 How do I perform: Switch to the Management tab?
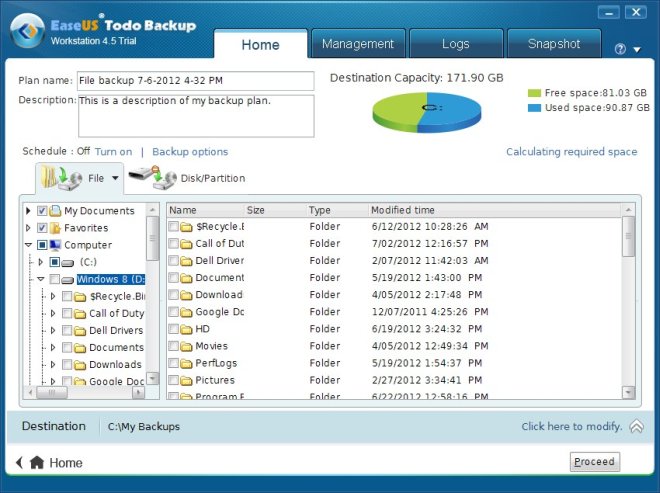(x=358, y=44)
